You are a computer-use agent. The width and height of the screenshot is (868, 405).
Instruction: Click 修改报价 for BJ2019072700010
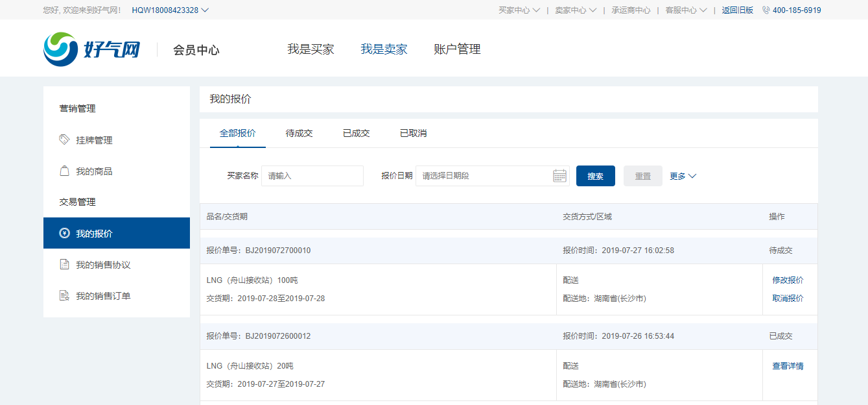[788, 280]
